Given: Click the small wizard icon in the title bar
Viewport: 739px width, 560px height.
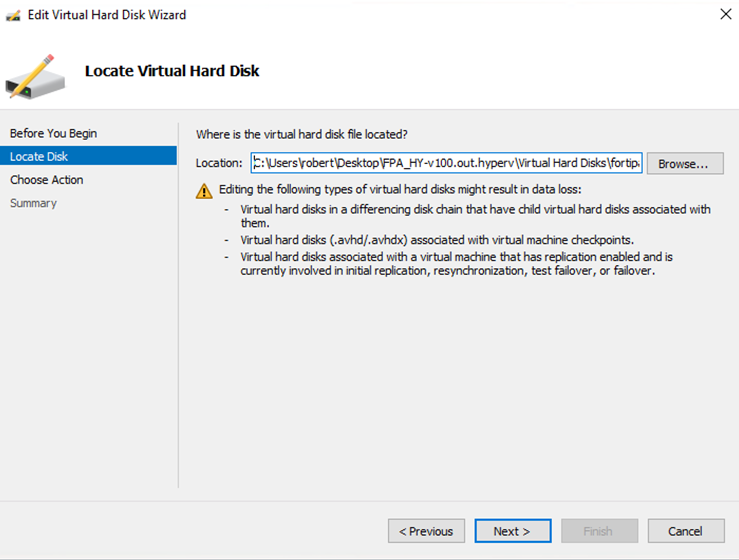Looking at the screenshot, I should pyautogui.click(x=13, y=15).
